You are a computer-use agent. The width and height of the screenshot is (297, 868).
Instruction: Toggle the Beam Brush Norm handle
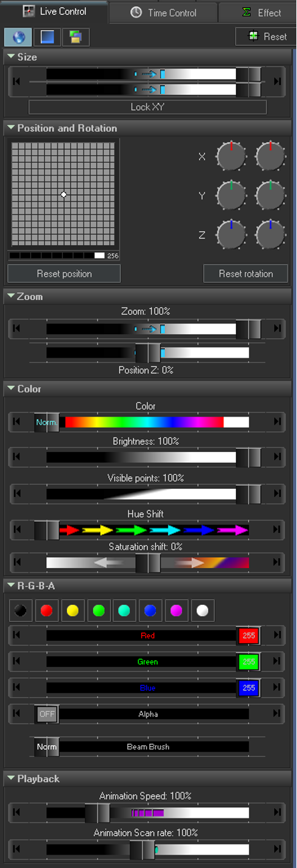[x=47, y=746]
